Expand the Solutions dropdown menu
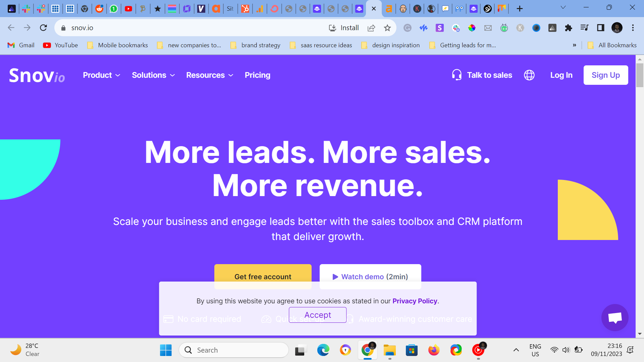The image size is (644, 362). pyautogui.click(x=153, y=75)
